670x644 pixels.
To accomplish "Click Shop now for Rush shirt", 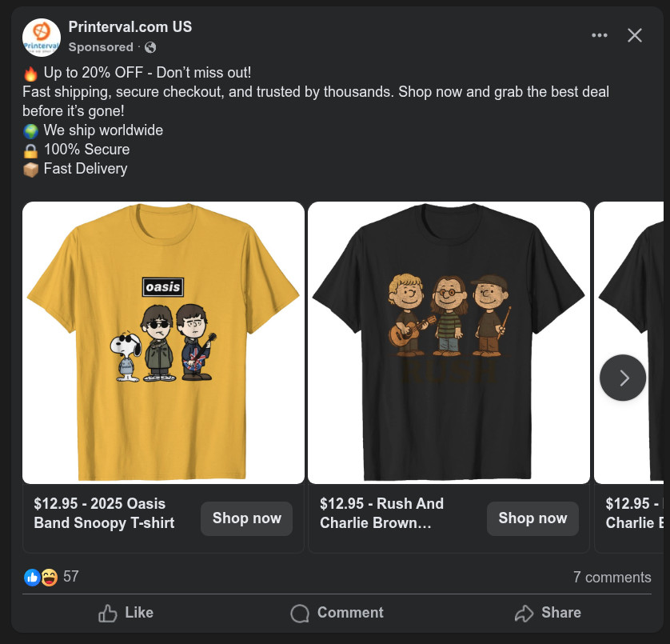I will 532,518.
